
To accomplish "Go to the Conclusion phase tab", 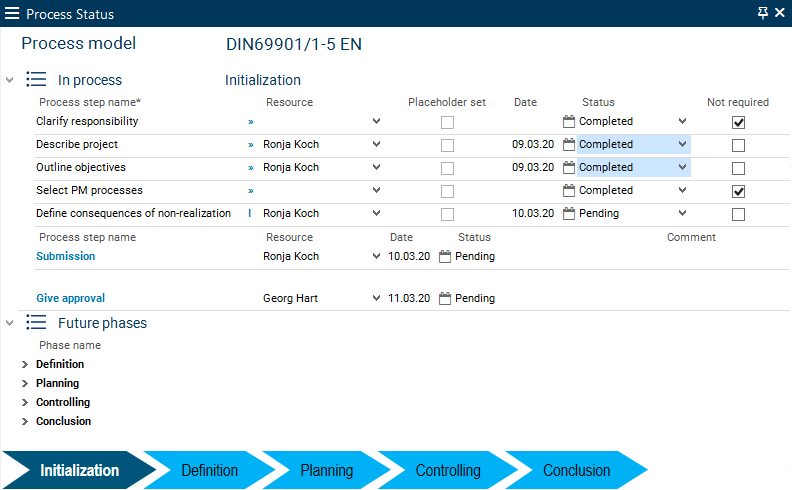I will 576,470.
